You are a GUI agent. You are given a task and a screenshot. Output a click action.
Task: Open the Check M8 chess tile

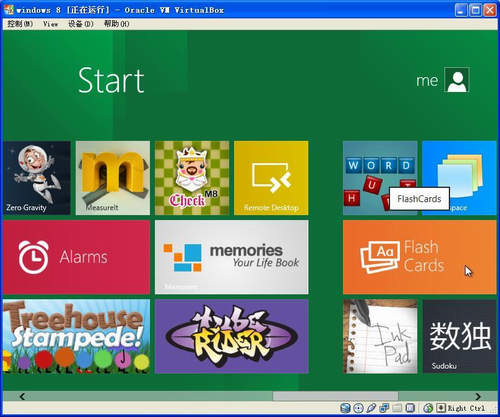pyautogui.click(x=192, y=178)
